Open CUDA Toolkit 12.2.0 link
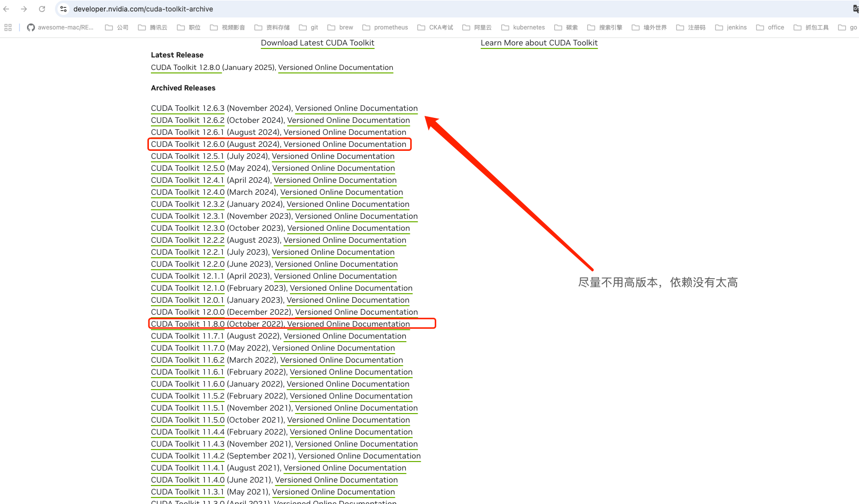Screen dimensions: 859x504 [x=188, y=264]
